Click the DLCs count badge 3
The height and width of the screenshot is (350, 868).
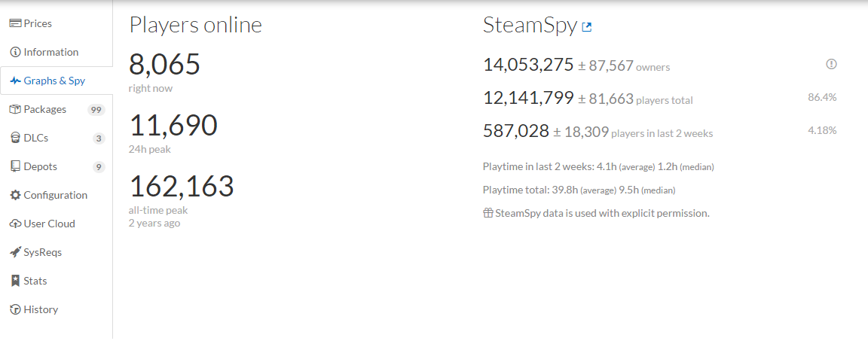tap(98, 138)
